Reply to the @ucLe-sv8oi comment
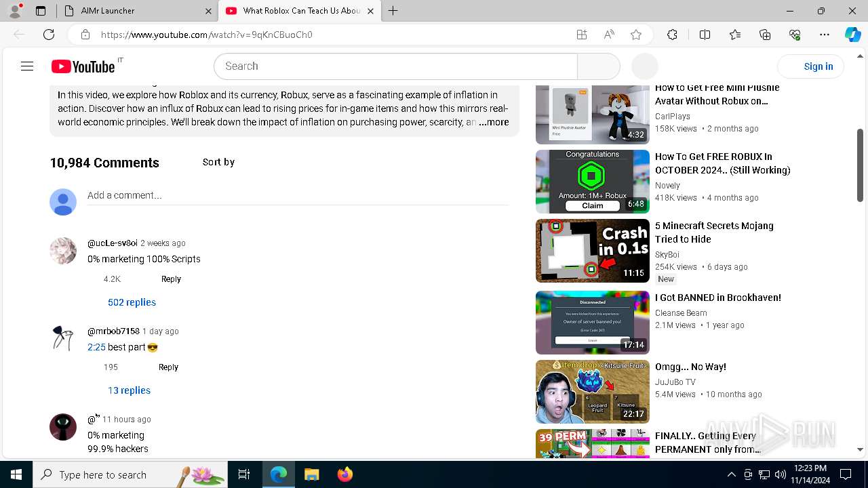This screenshot has width=868, height=488. tap(171, 279)
